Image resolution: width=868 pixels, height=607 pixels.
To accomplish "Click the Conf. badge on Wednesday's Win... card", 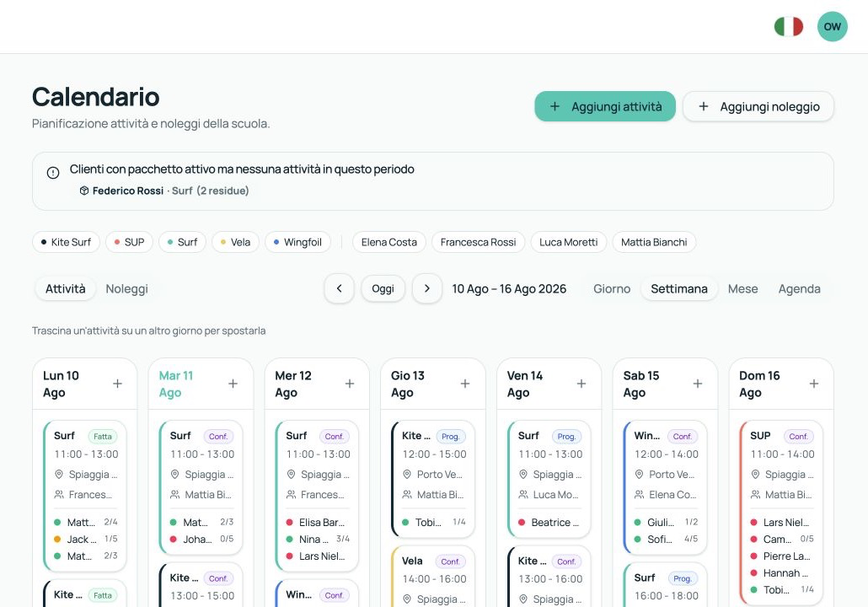I will pyautogui.click(x=334, y=595).
